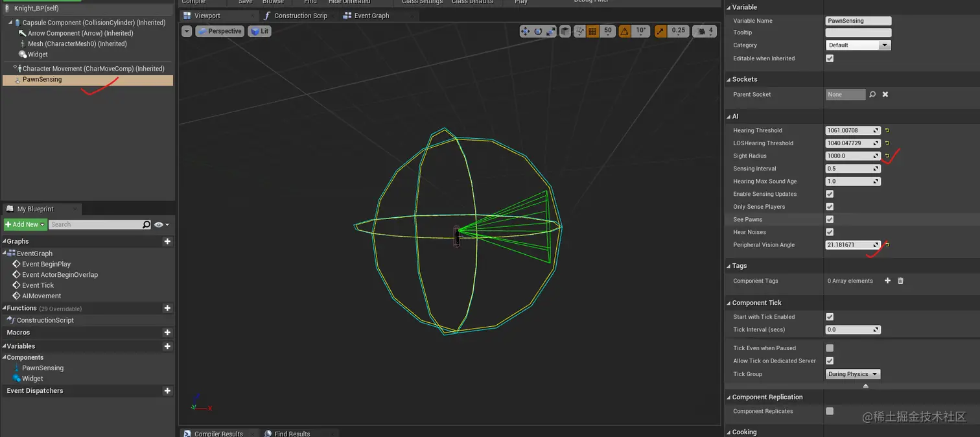Click the gray cube icon in viewport toolbar
This screenshot has width=980, height=437.
[x=565, y=31]
